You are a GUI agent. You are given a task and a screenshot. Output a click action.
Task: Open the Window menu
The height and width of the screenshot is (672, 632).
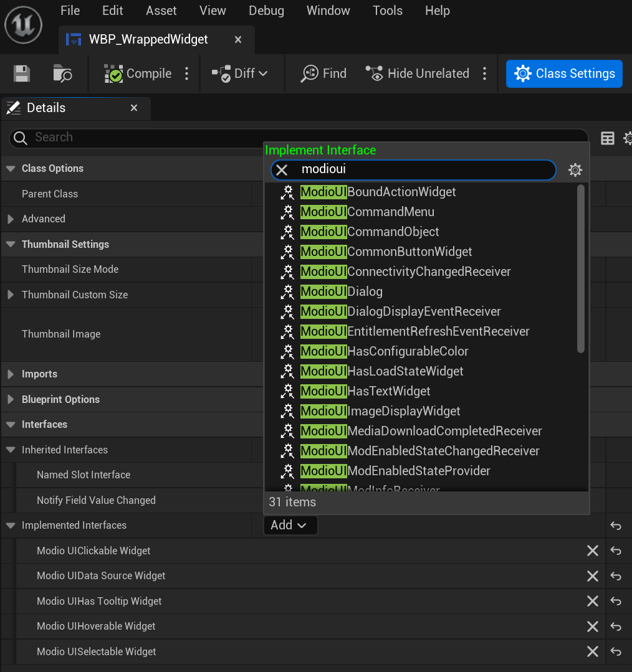(x=328, y=11)
